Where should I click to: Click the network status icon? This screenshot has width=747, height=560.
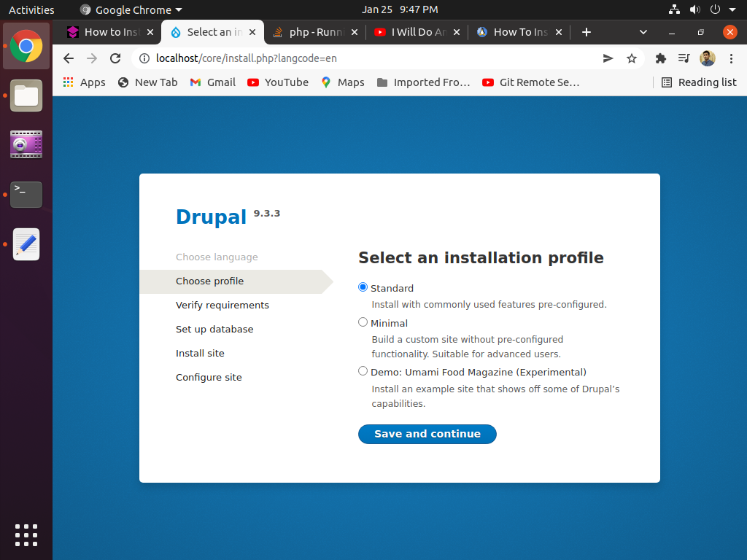tap(674, 9)
